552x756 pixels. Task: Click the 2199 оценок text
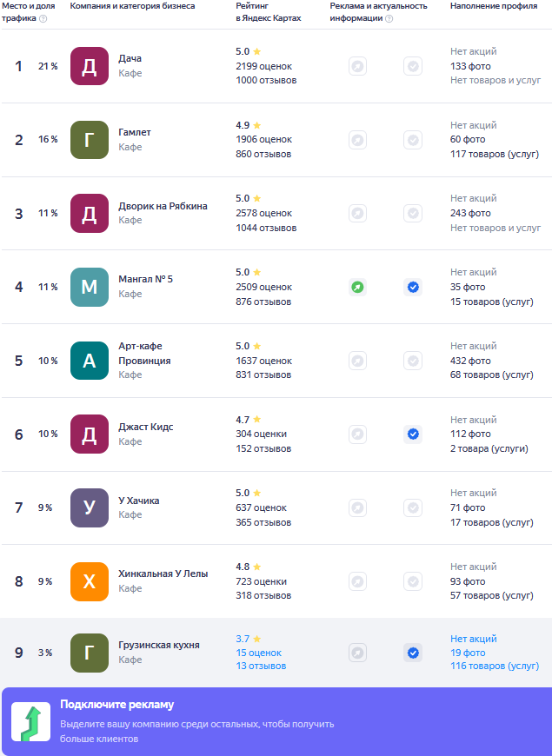(264, 66)
